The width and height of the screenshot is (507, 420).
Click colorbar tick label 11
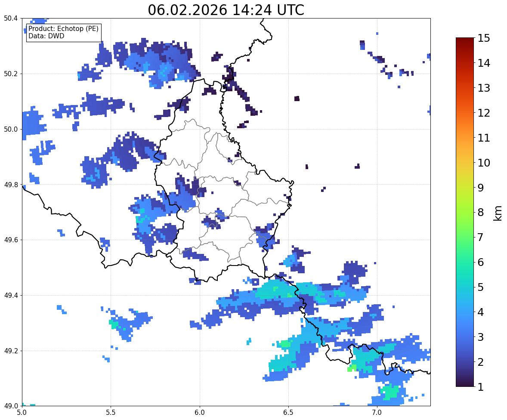[x=484, y=138]
